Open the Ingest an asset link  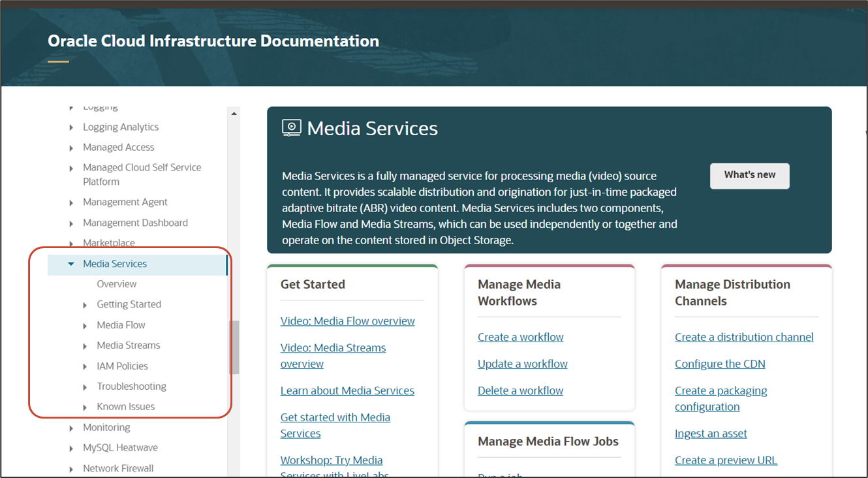click(x=711, y=433)
